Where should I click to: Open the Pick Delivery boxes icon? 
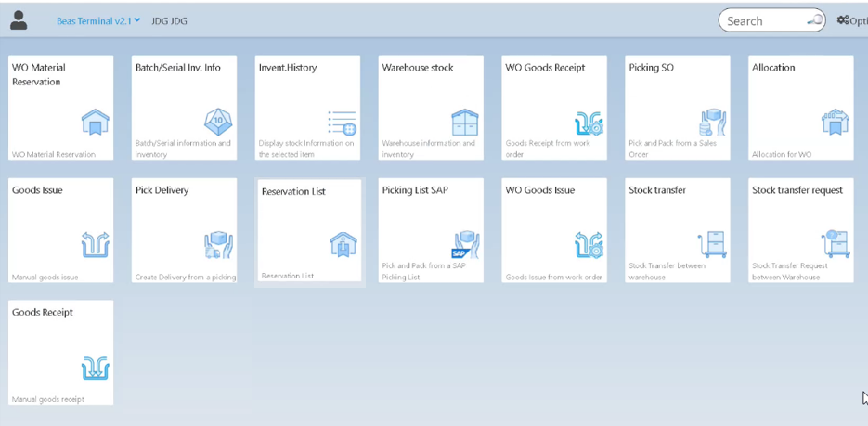point(218,245)
